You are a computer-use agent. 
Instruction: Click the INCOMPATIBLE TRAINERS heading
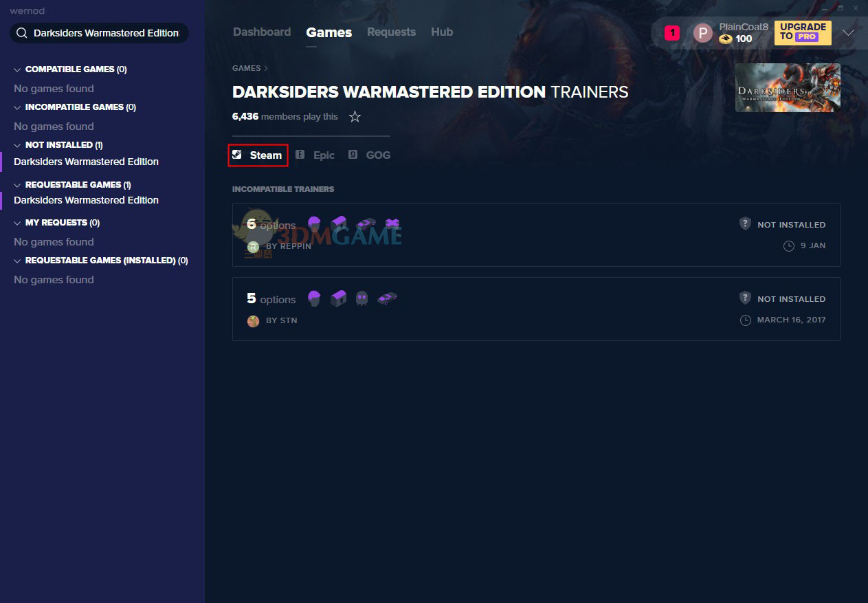point(283,189)
